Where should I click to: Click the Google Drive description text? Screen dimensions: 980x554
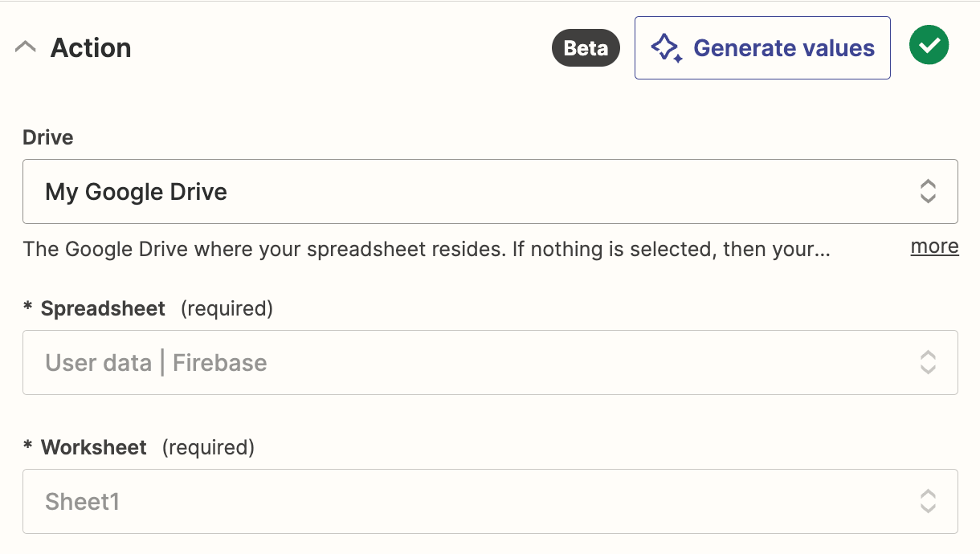(426, 250)
